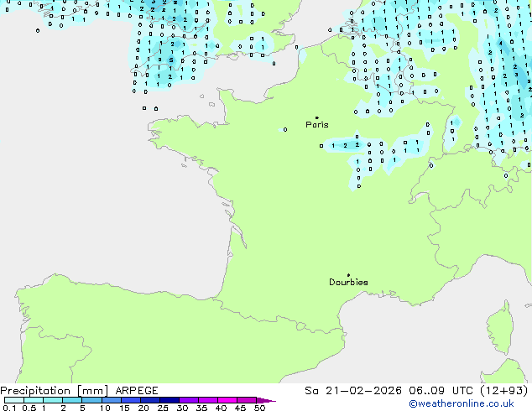Open the weatheronline.co.uk copyright link

(x=461, y=403)
